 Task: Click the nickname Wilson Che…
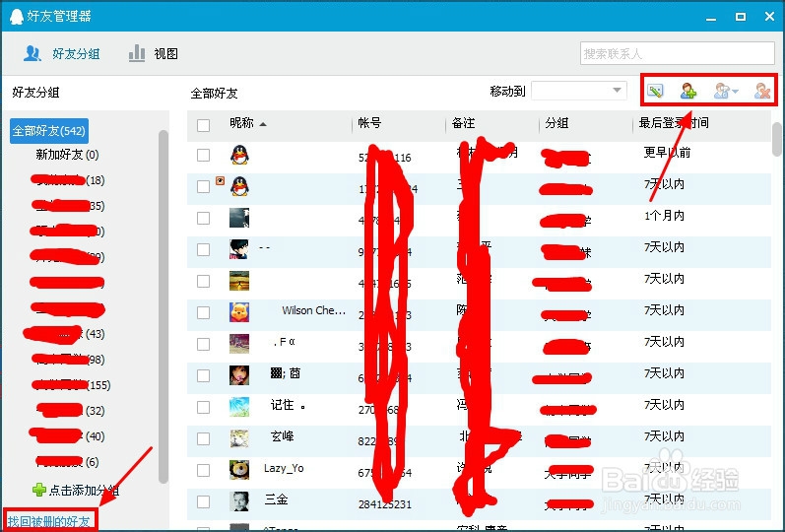[313, 310]
